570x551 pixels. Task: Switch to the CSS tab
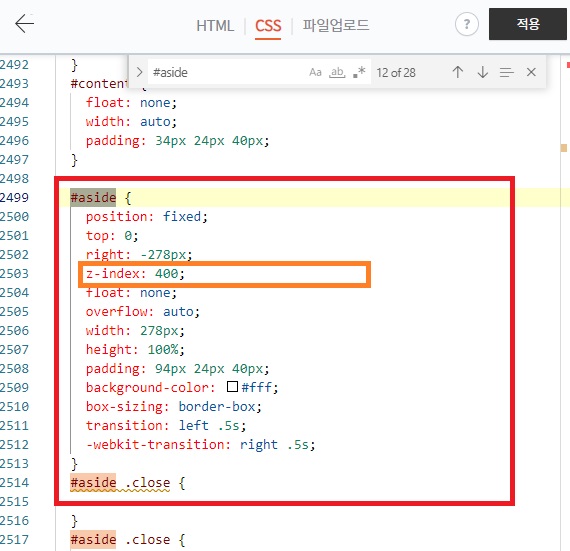pos(268,26)
